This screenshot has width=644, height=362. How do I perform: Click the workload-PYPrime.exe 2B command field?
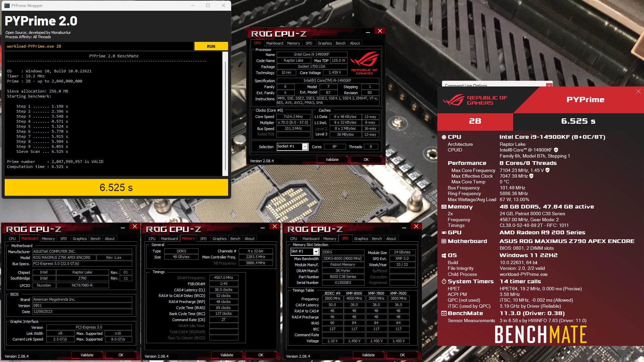coord(99,46)
